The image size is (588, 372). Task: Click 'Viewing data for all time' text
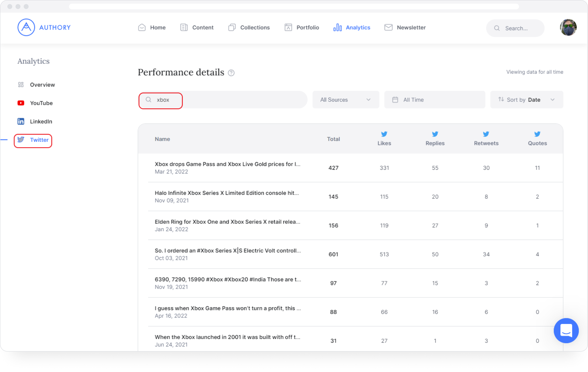click(535, 72)
